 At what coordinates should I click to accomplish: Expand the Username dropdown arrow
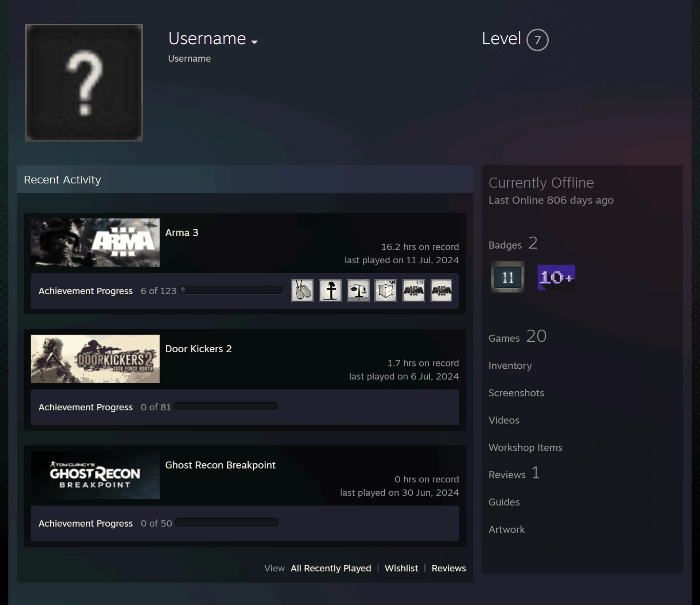pyautogui.click(x=254, y=42)
